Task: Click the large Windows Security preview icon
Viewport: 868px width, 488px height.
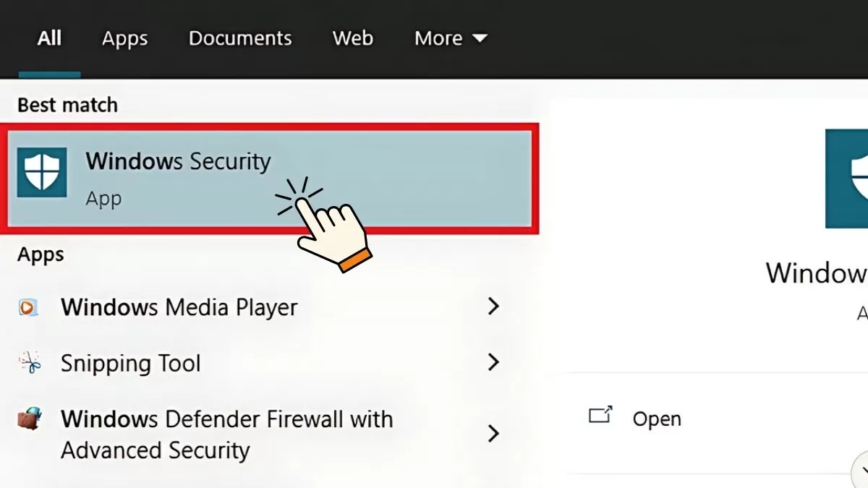Action: coord(848,179)
